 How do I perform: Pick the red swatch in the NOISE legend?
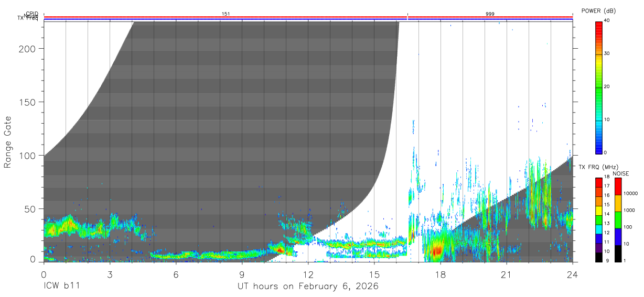[x=618, y=186]
